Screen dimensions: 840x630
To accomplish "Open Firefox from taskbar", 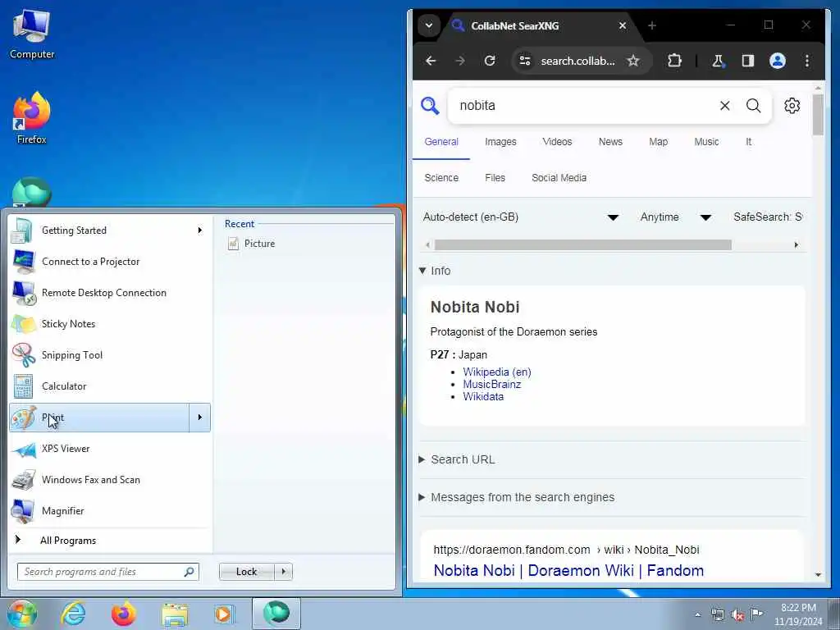I will coord(123,614).
